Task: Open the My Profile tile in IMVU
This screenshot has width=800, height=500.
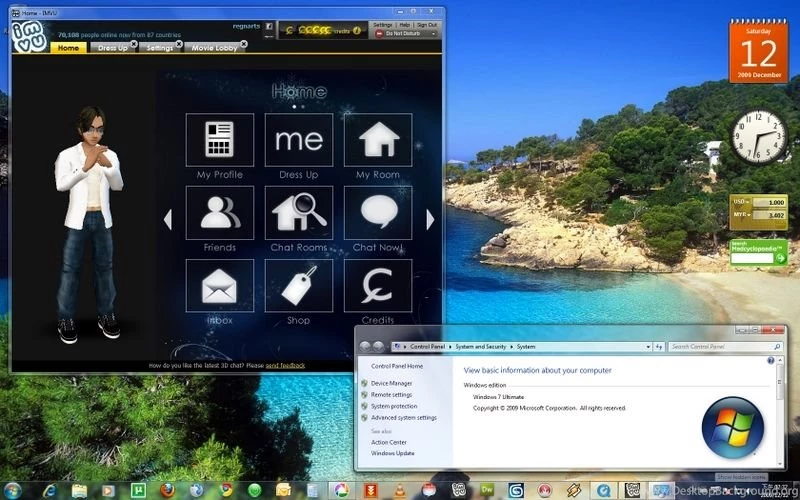Action: pos(219,140)
